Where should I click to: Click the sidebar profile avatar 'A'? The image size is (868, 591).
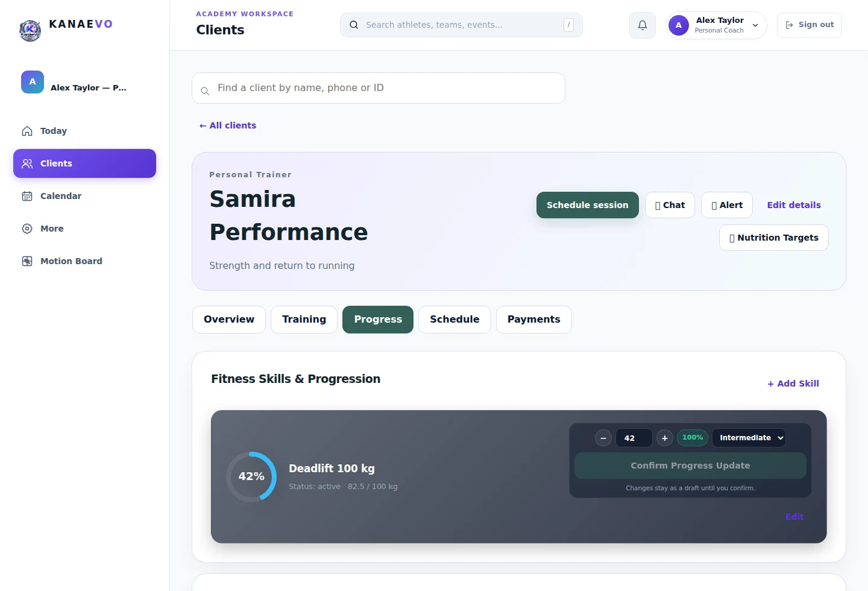tap(33, 82)
